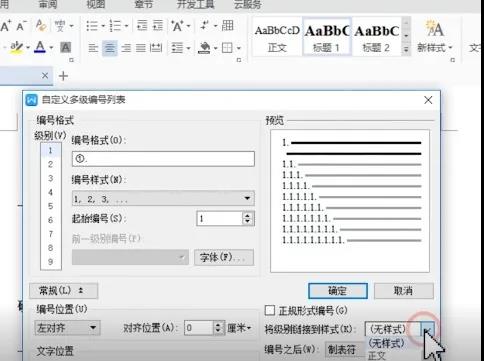484x361 pixels.
Task: Click the bulleted list icon
Action: (x=92, y=26)
